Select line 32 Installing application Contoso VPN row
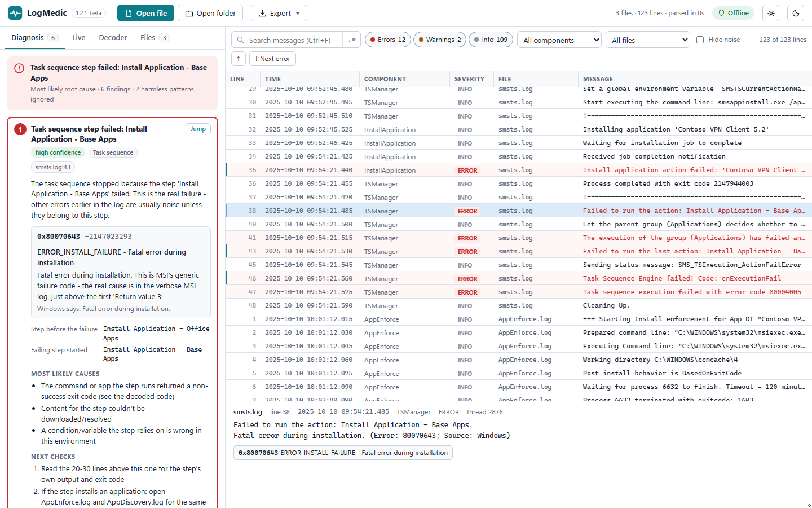 pyautogui.click(x=518, y=129)
